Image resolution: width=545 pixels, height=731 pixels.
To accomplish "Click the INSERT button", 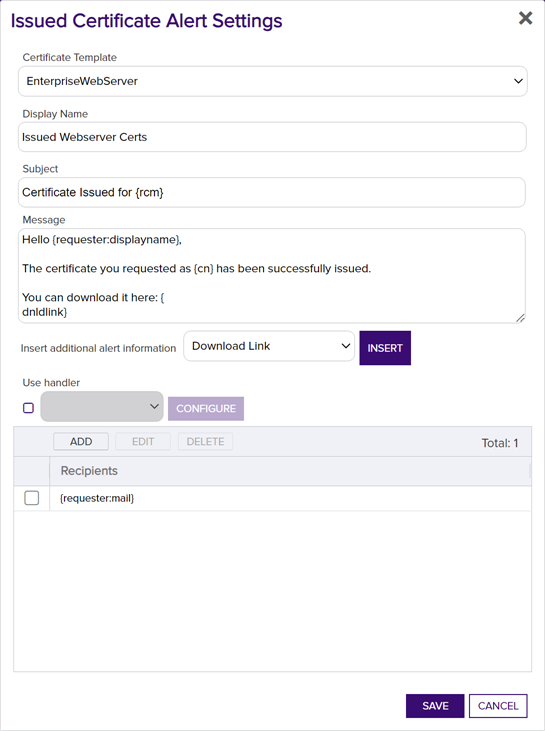I will coord(385,348).
